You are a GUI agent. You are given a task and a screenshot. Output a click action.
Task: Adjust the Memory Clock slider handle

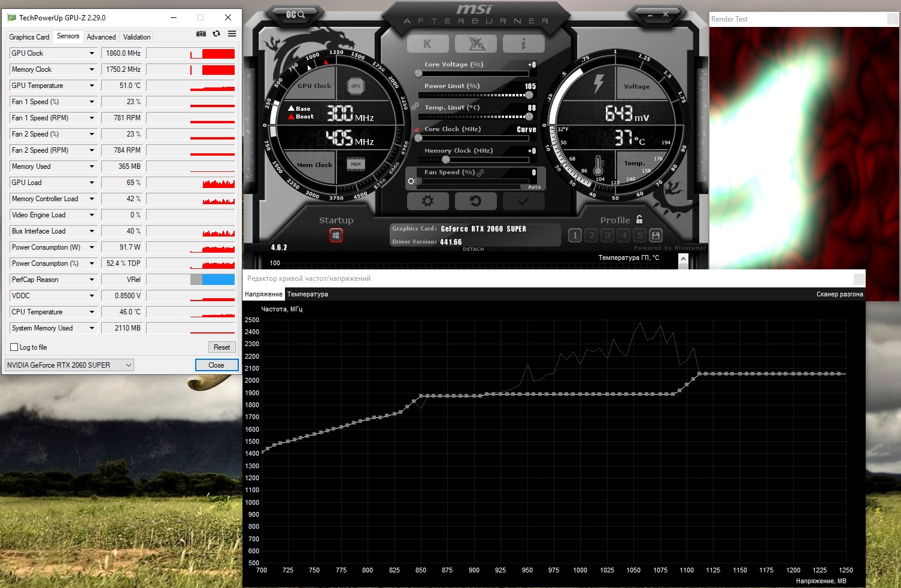pyautogui.click(x=445, y=160)
